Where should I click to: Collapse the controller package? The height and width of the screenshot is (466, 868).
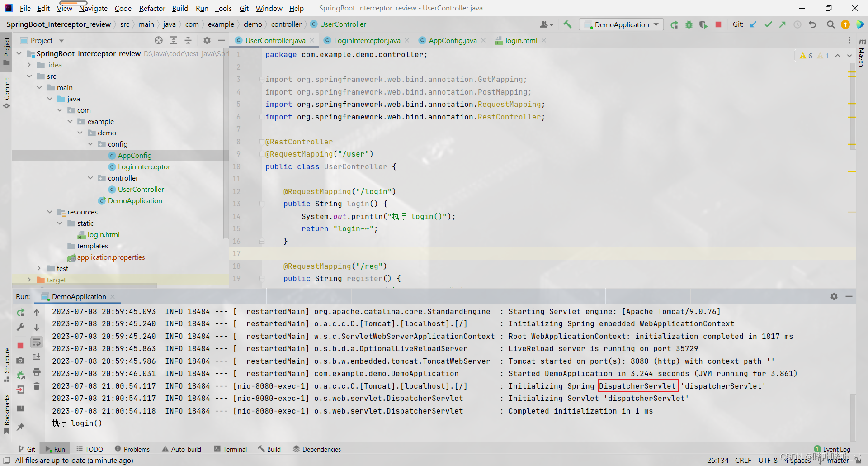[90, 178]
